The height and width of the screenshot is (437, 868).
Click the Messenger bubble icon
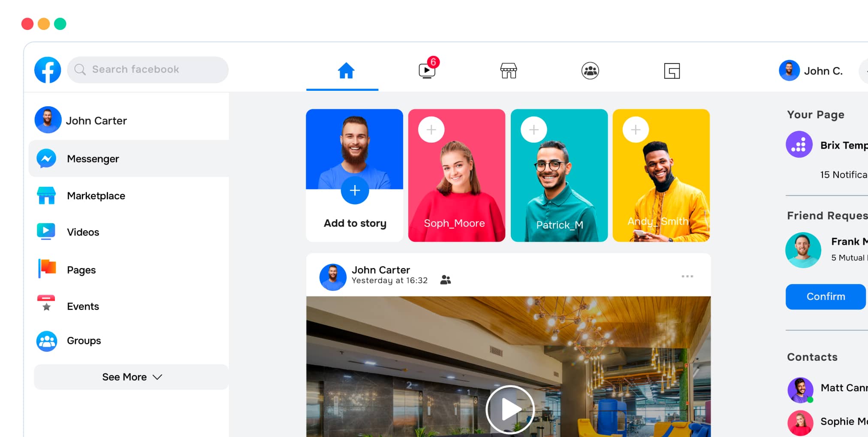pos(46,159)
